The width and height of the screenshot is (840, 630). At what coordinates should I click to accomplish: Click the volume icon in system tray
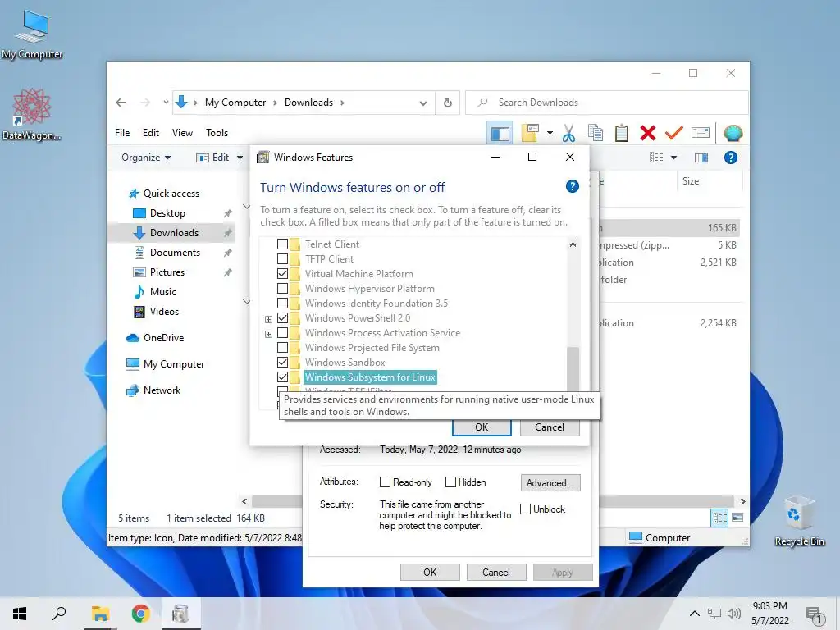[734, 614]
